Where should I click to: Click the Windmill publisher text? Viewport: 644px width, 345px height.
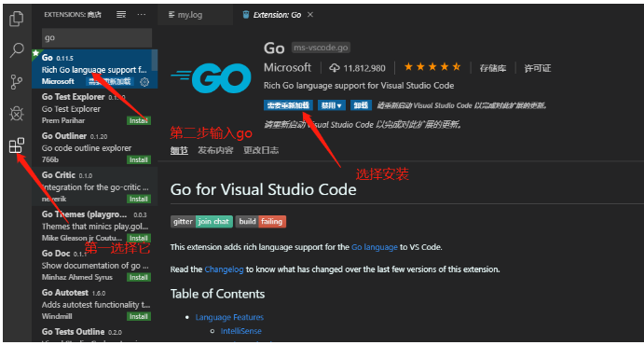coord(56,316)
